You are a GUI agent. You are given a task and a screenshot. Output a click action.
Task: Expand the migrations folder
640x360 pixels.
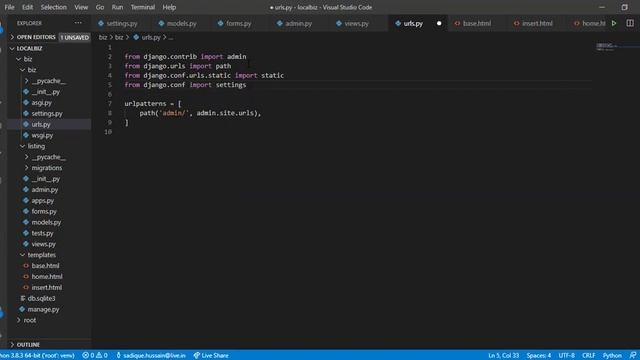[27, 168]
